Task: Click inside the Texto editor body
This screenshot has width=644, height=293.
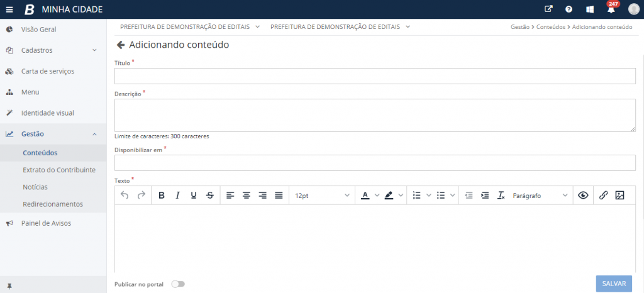Action: click(375, 238)
